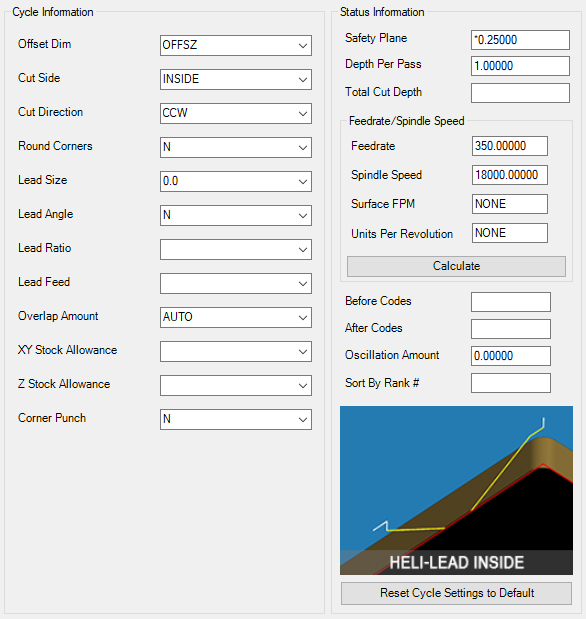Open the Lead Ratio dropdown

pos(236,249)
